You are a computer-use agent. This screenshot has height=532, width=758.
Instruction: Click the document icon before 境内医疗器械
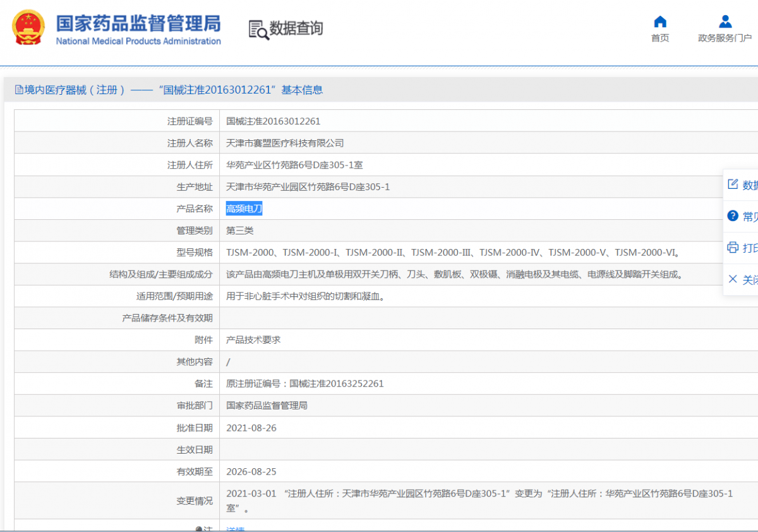[x=19, y=90]
